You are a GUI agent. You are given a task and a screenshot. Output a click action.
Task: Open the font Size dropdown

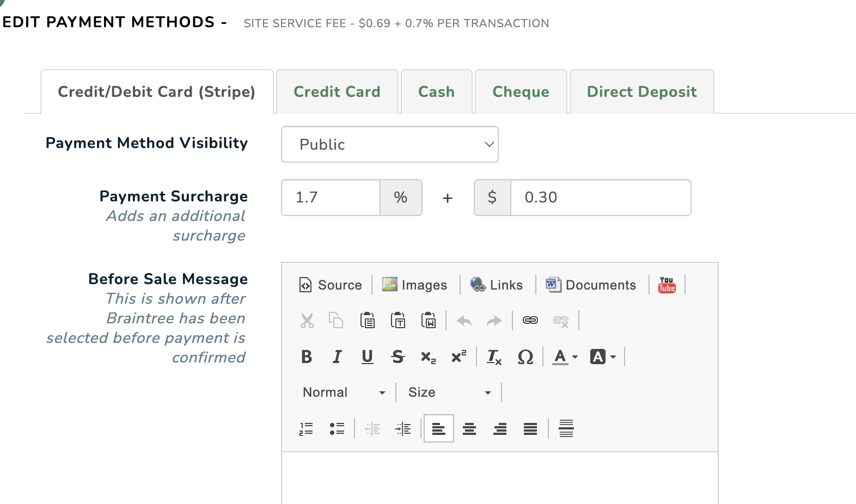[x=449, y=392]
